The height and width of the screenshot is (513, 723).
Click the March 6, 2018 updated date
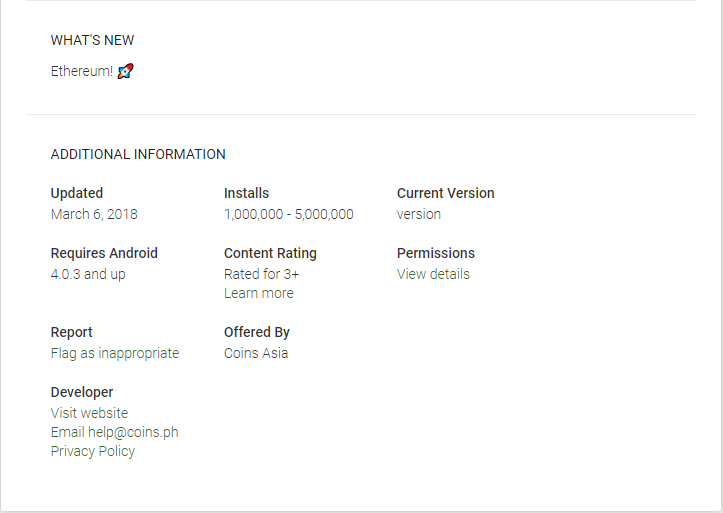pos(94,214)
